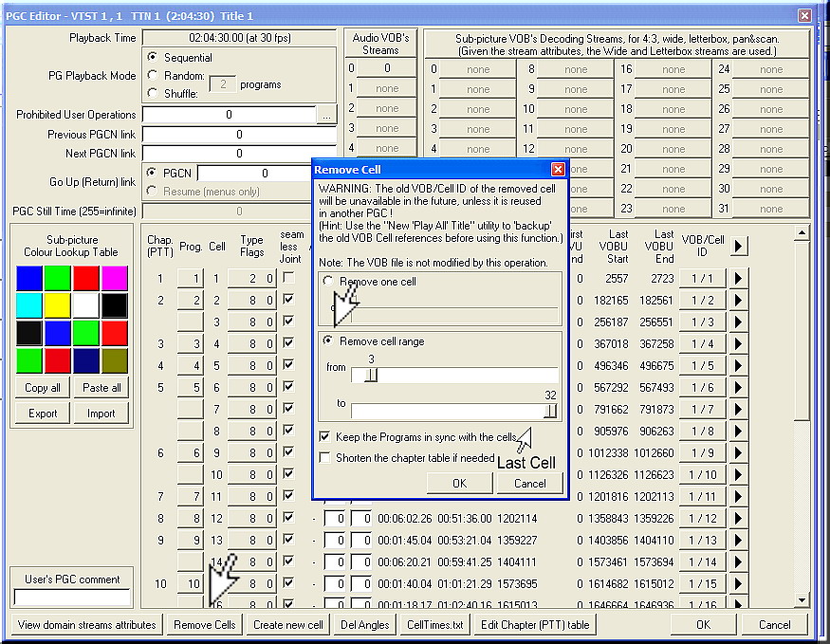Click the CellTimes.txt button
830x644 pixels.
coord(435,625)
